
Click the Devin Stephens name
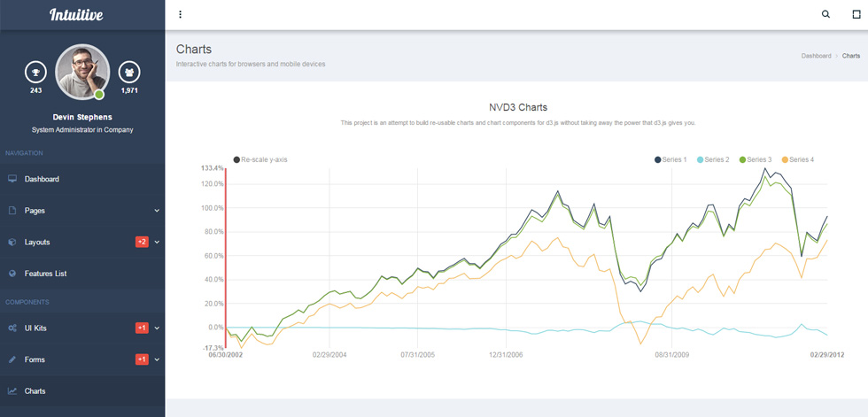pos(82,117)
